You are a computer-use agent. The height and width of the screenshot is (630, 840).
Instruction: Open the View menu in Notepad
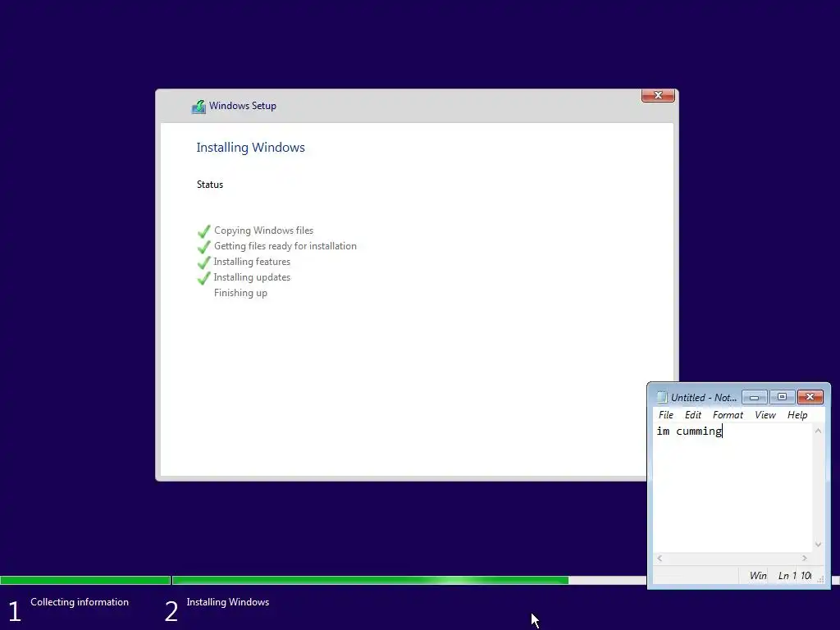[x=765, y=414]
